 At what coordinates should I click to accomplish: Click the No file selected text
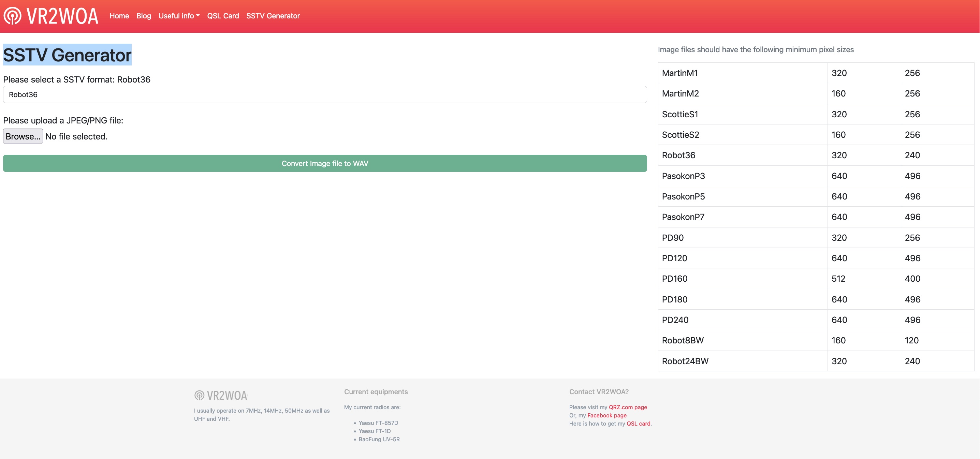tap(76, 136)
